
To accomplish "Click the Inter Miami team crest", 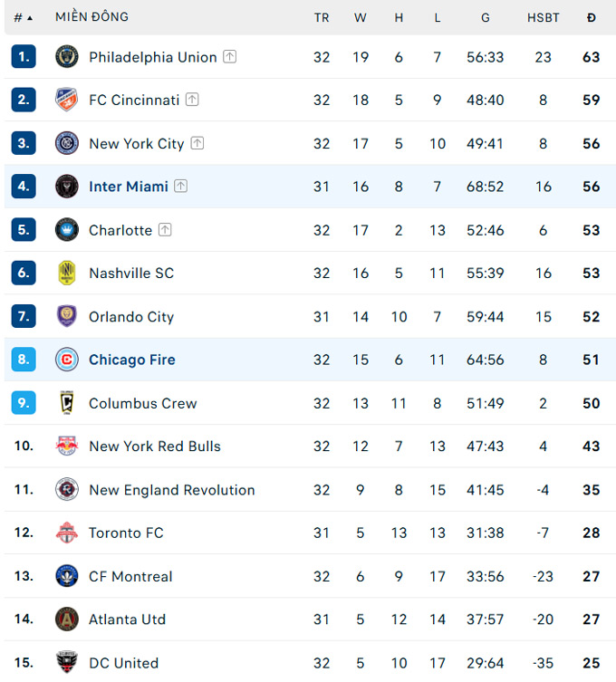I will pyautogui.click(x=67, y=187).
